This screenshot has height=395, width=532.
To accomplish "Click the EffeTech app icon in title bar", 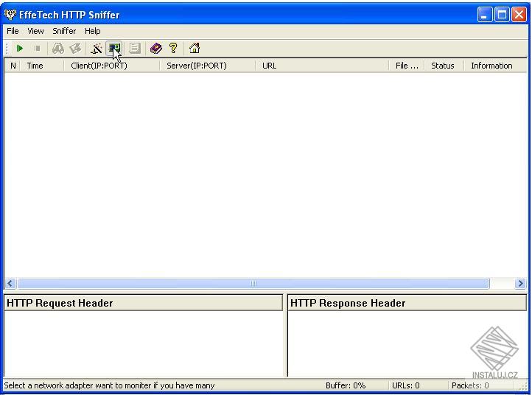I will point(10,15).
